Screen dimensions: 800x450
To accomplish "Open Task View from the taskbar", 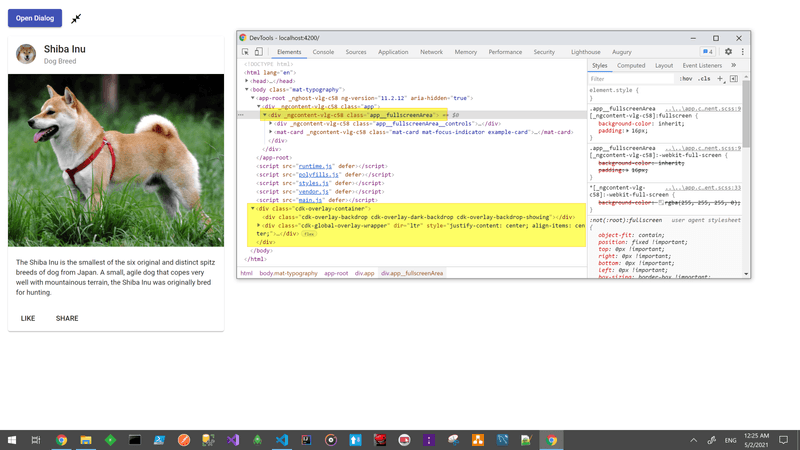I will click(x=36, y=440).
